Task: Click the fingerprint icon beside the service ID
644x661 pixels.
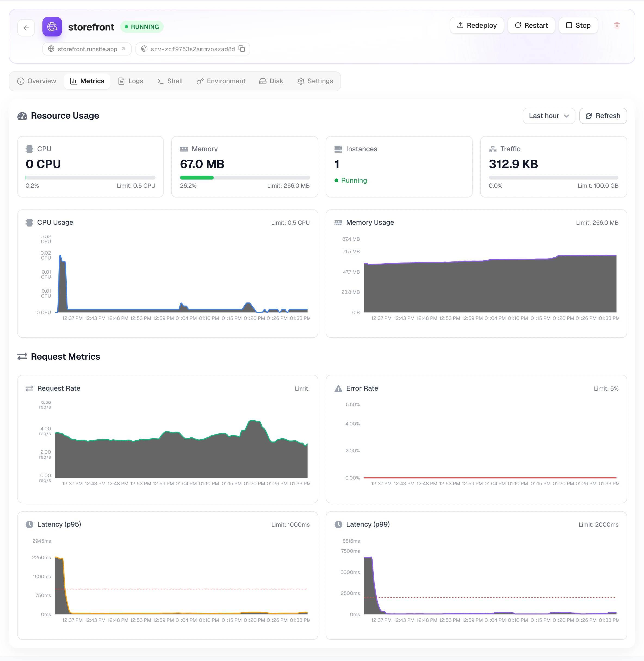Action: [144, 49]
